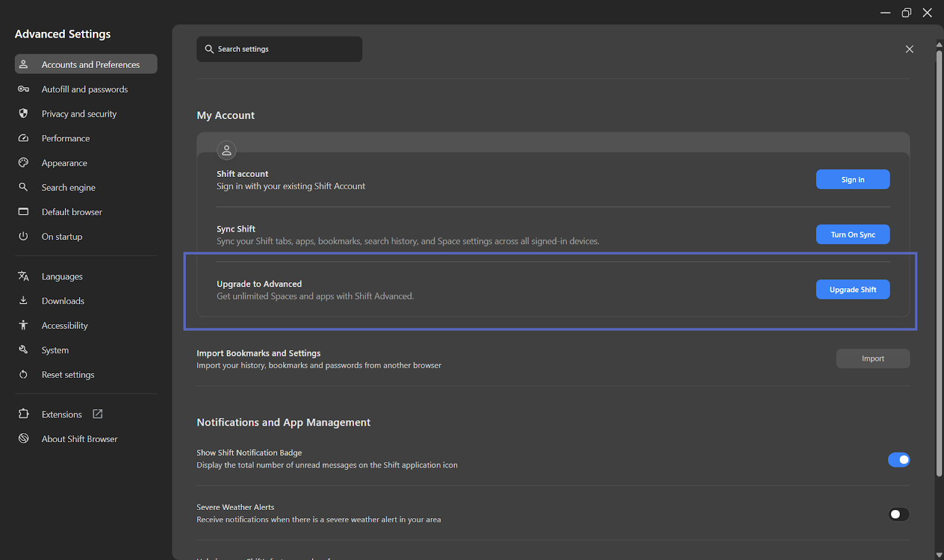Viewport: 944px width, 560px height.
Task: Click the speedometer icon beside Performance
Action: [x=24, y=138]
